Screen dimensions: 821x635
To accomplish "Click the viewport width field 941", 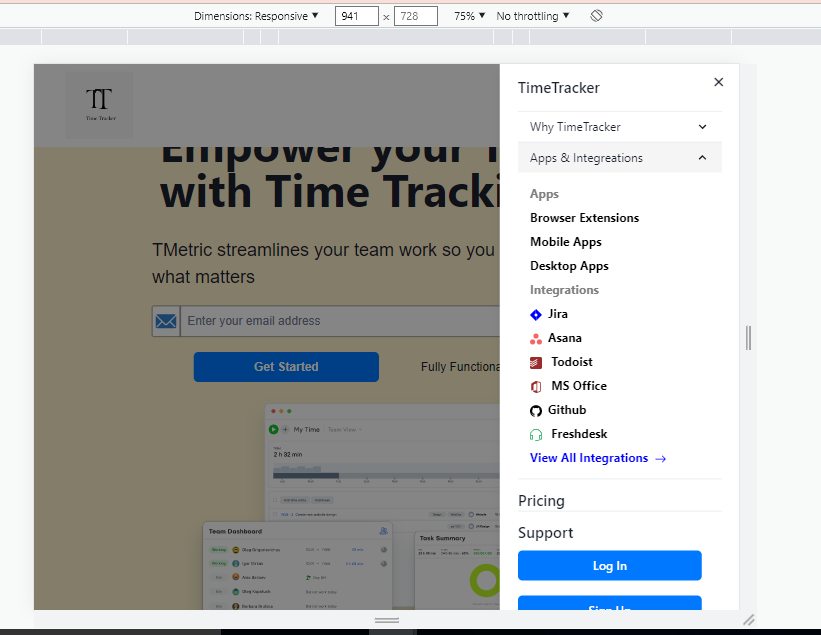I will (356, 16).
